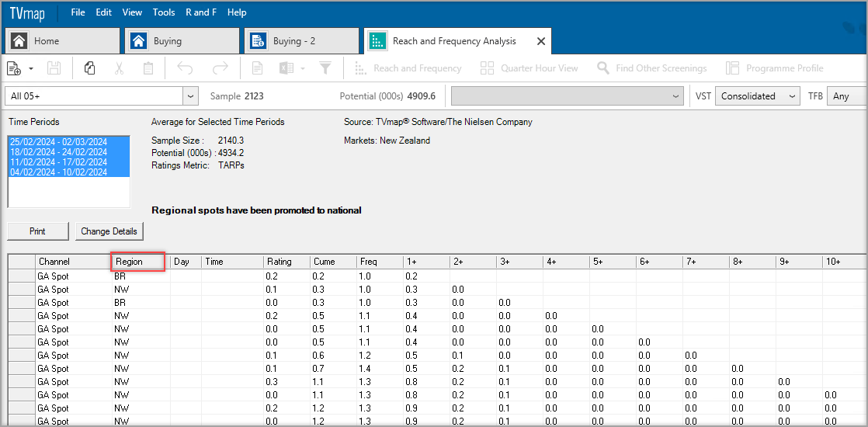The image size is (868, 427).
Task: Click the Home tab house icon
Action: [x=19, y=41]
